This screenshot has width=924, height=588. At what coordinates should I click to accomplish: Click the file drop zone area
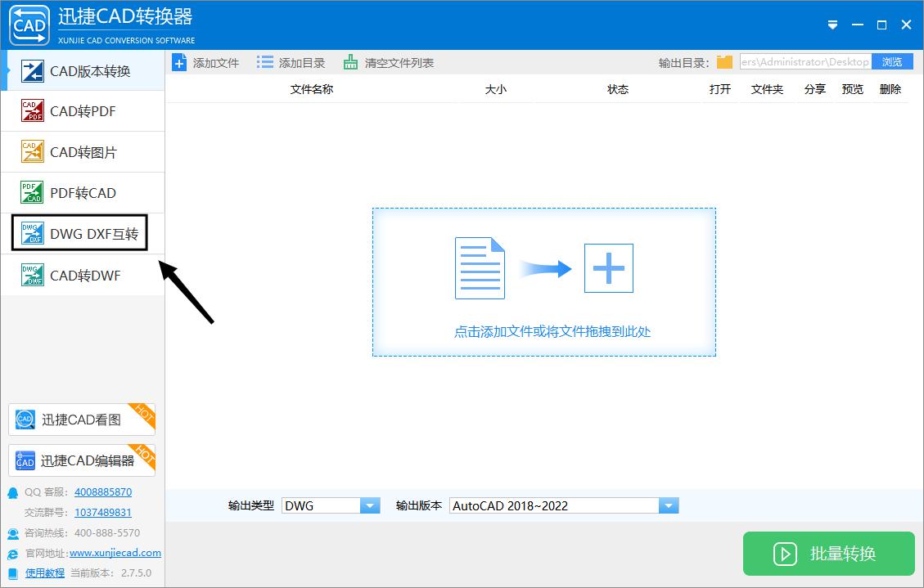click(544, 281)
